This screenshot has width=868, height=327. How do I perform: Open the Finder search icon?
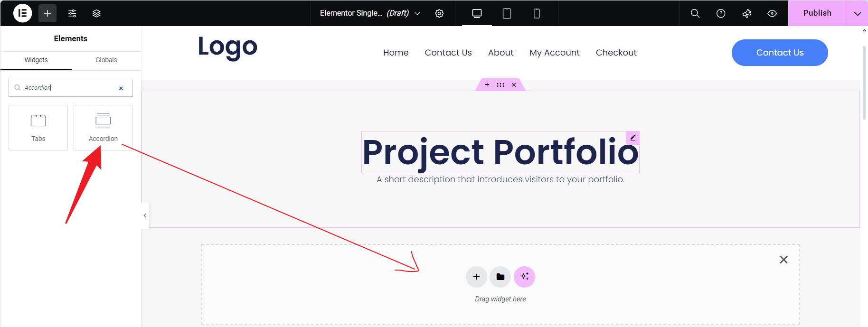tap(695, 13)
